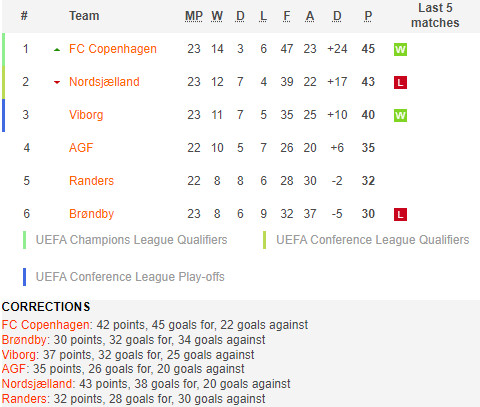The width and height of the screenshot is (480, 407).
Task: Open the Nordsjælland team link in table
Action: [104, 82]
